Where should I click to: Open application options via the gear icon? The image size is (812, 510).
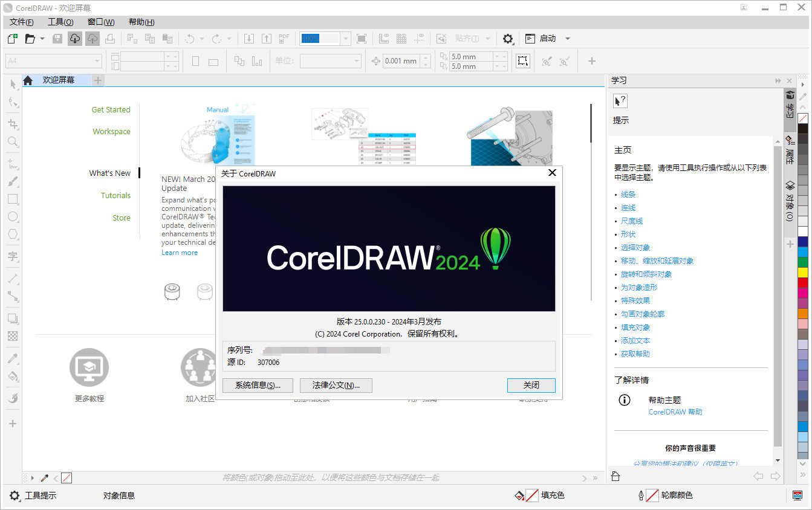pos(507,38)
